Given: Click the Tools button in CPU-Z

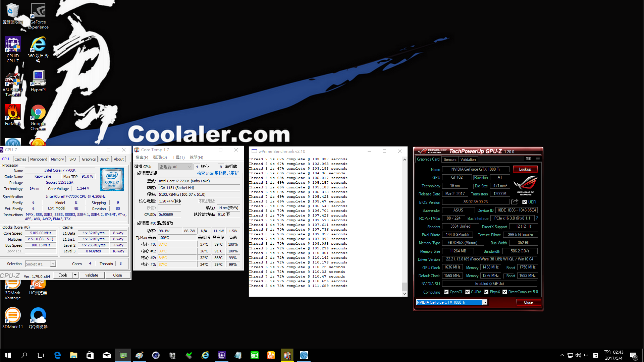Looking at the screenshot, I should tap(63, 275).
